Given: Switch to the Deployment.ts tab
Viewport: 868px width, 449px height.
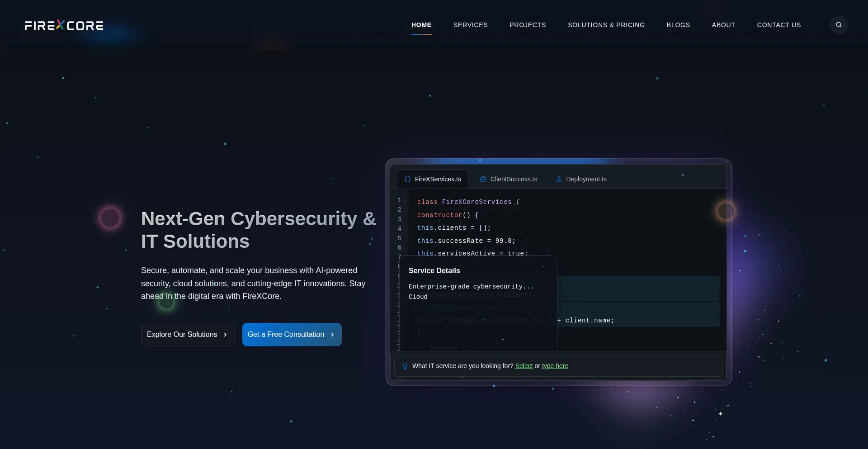Looking at the screenshot, I should point(581,179).
